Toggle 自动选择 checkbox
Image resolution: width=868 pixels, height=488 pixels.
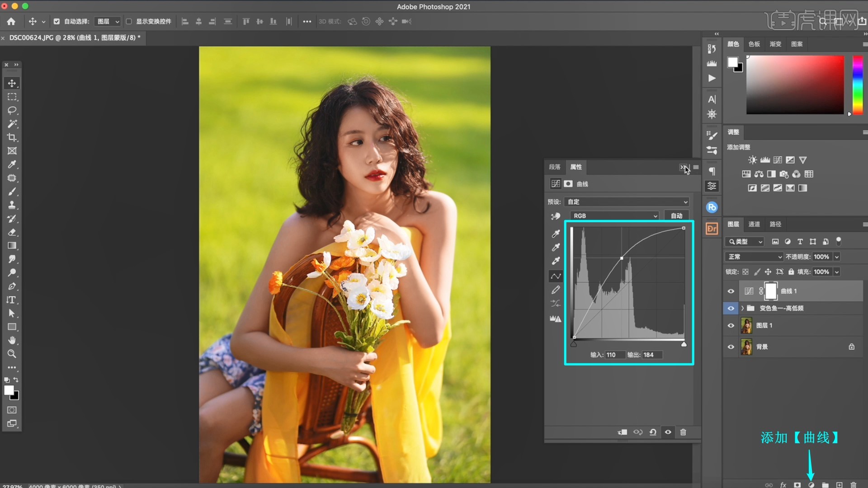coord(57,21)
